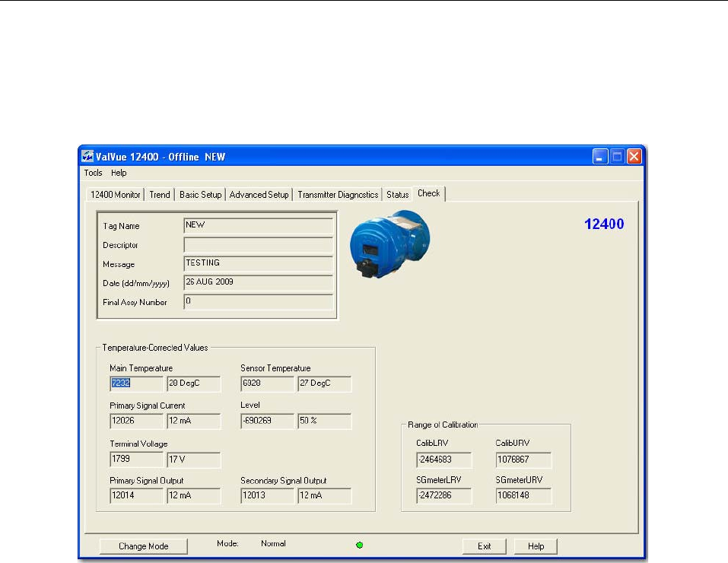Minimize the ValVue 12400 window
Image resolution: width=728 pixels, height=563 pixels.
coord(600,157)
